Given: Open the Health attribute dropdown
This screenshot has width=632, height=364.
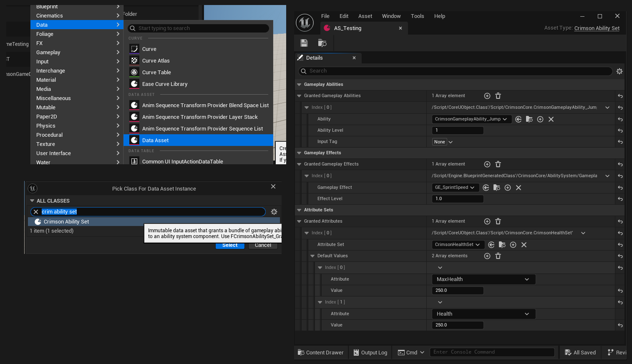Looking at the screenshot, I should point(483,314).
